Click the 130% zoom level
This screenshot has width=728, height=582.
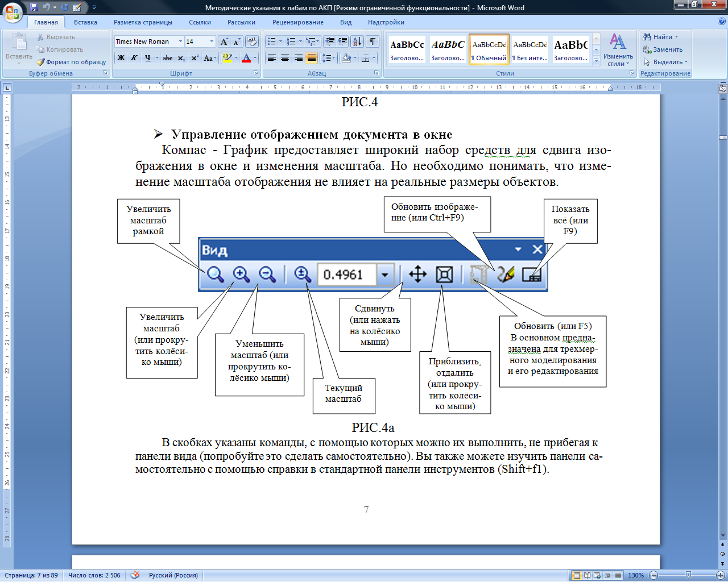tap(636, 575)
